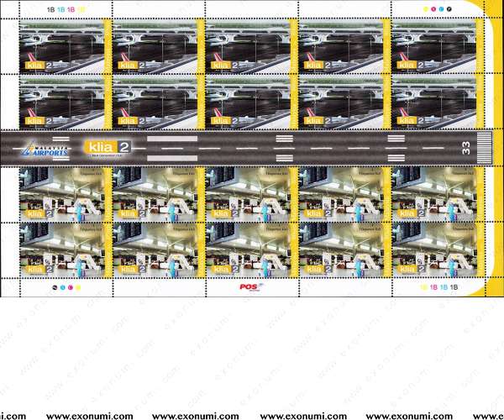Click the color registration dots at top right

[x=438, y=8]
